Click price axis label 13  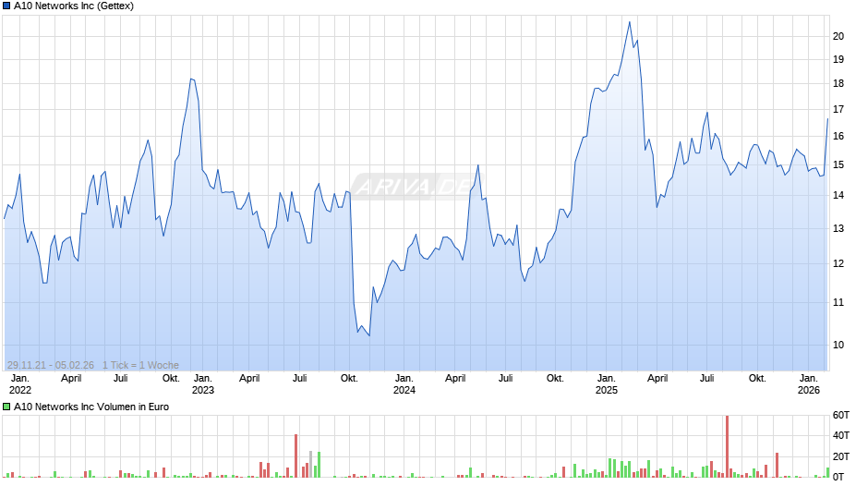point(838,228)
